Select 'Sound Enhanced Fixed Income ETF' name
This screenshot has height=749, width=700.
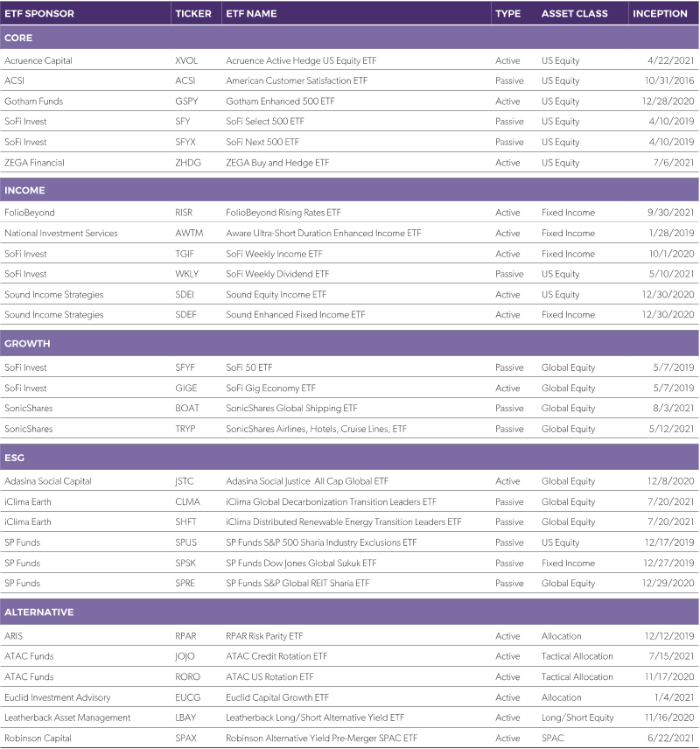[x=295, y=314]
